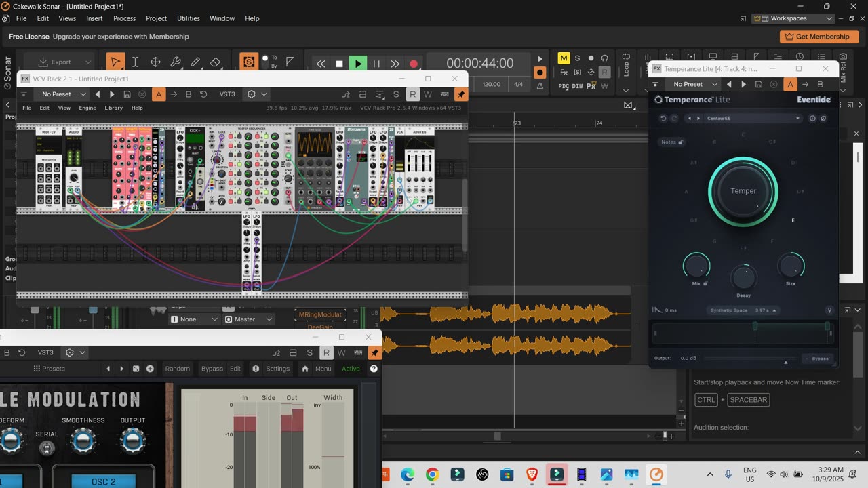Click the randomize dice icon in plugin toolbar
868x488 pixels.
[136, 369]
